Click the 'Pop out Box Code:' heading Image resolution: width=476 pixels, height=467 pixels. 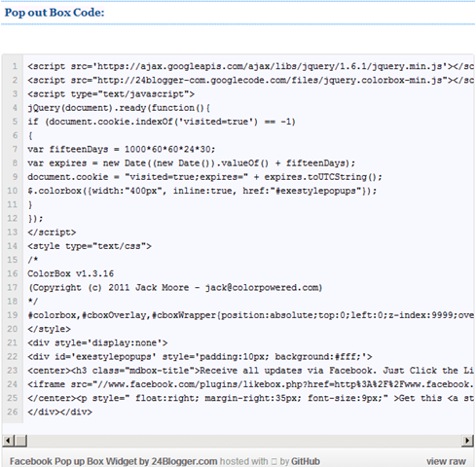tap(55, 13)
